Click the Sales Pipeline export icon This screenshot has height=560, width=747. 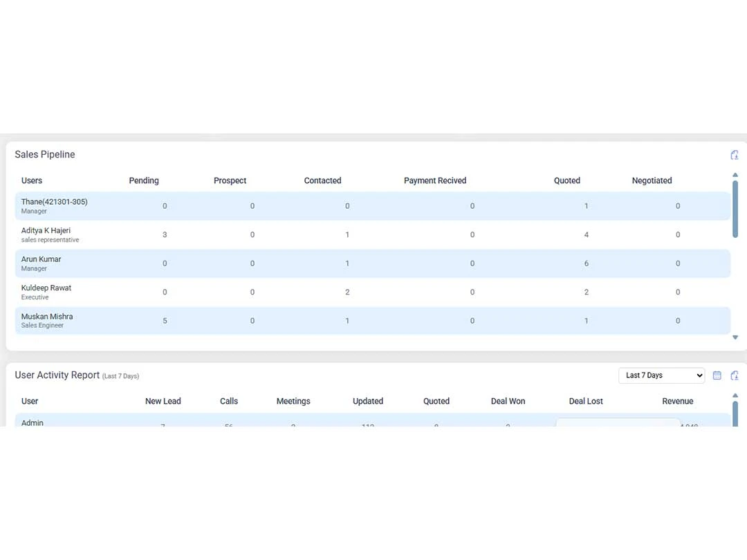click(x=735, y=155)
